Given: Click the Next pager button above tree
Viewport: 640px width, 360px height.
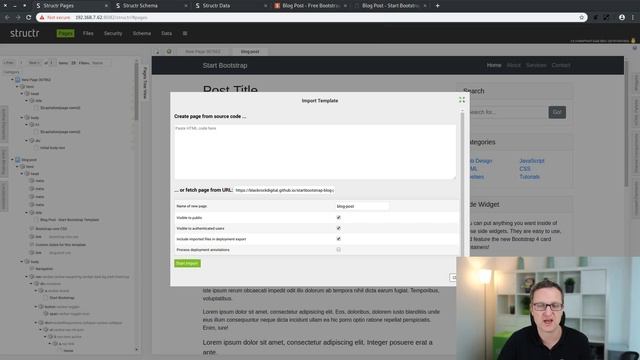Looking at the screenshot, I should click(34, 63).
